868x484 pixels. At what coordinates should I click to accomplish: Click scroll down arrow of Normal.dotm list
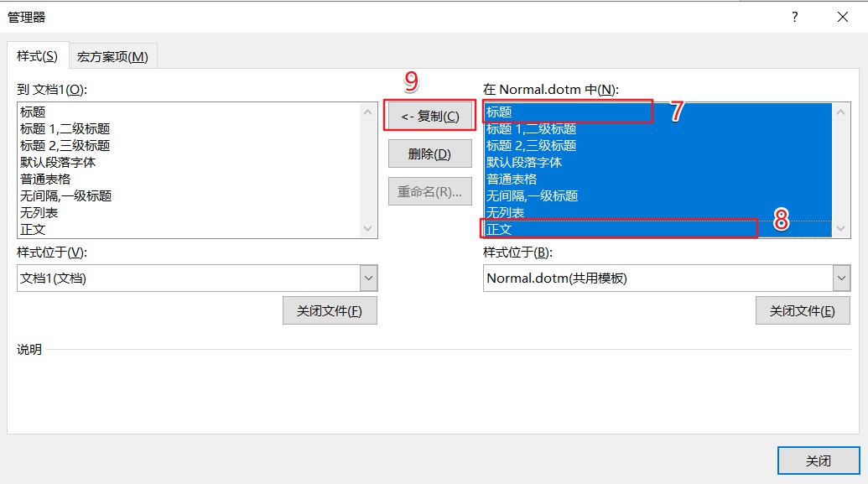841,228
